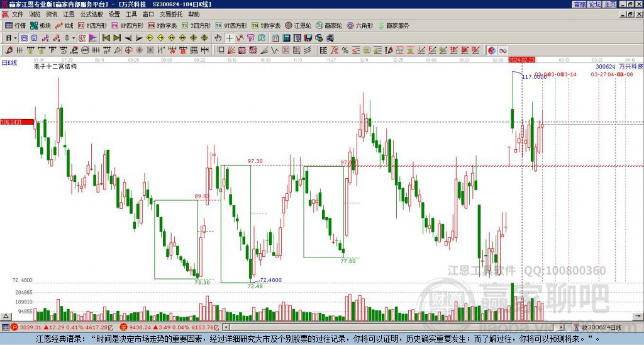Open the calculator icon
The image size is (644, 345).
click(x=286, y=38)
